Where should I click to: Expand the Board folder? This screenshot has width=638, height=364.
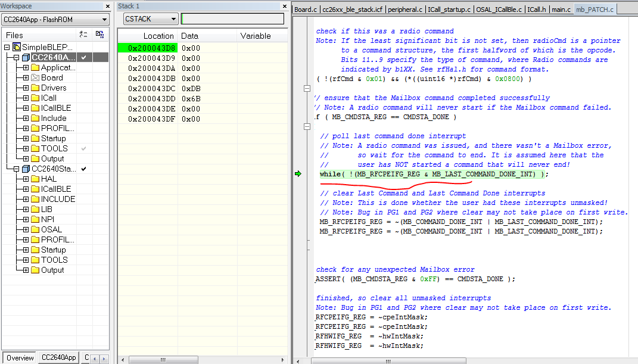pyautogui.click(x=26, y=77)
